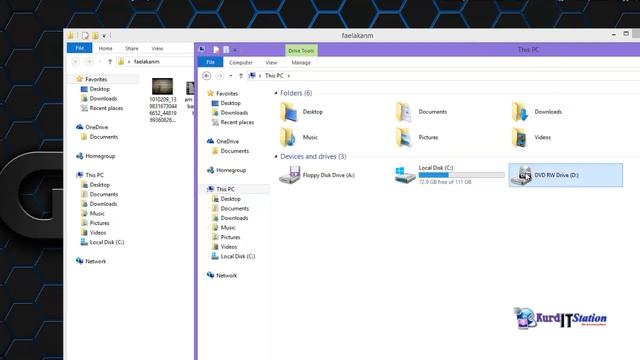Click Back arrow in faelakanm window
The image size is (640, 360).
76,62
